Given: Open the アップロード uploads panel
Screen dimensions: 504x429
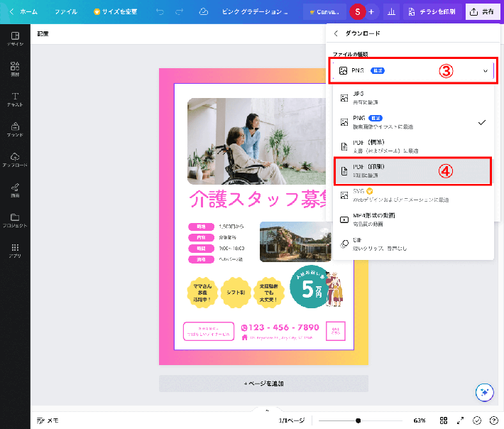Looking at the screenshot, I should (15, 160).
